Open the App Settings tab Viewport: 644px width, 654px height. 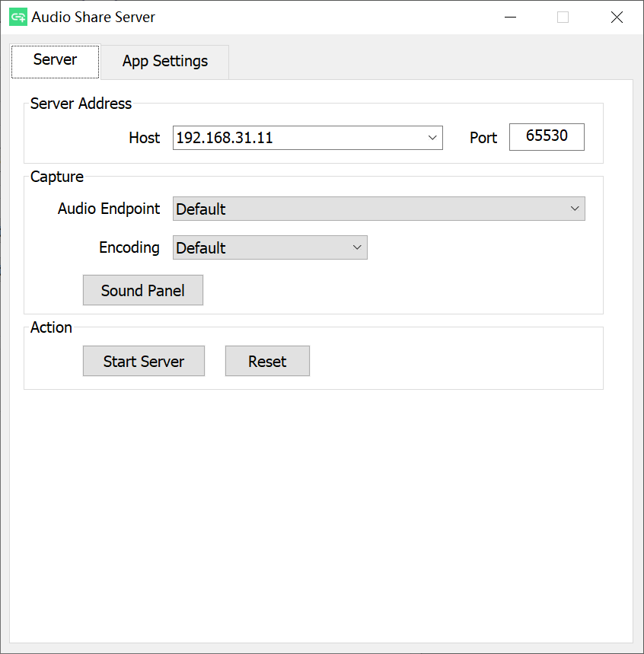164,62
